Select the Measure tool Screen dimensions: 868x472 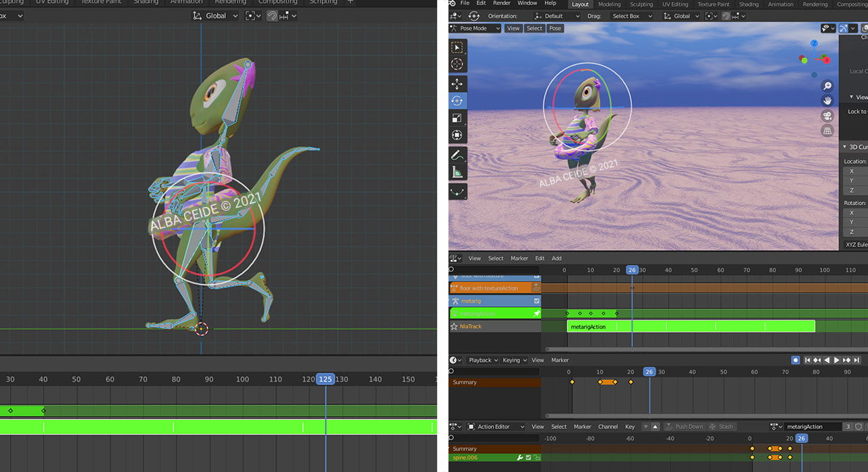[x=457, y=172]
